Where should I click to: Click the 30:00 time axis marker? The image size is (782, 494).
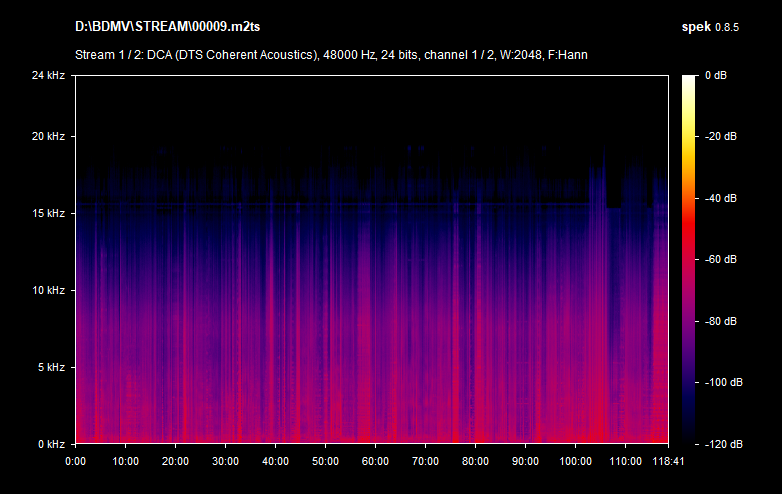pyautogui.click(x=225, y=462)
